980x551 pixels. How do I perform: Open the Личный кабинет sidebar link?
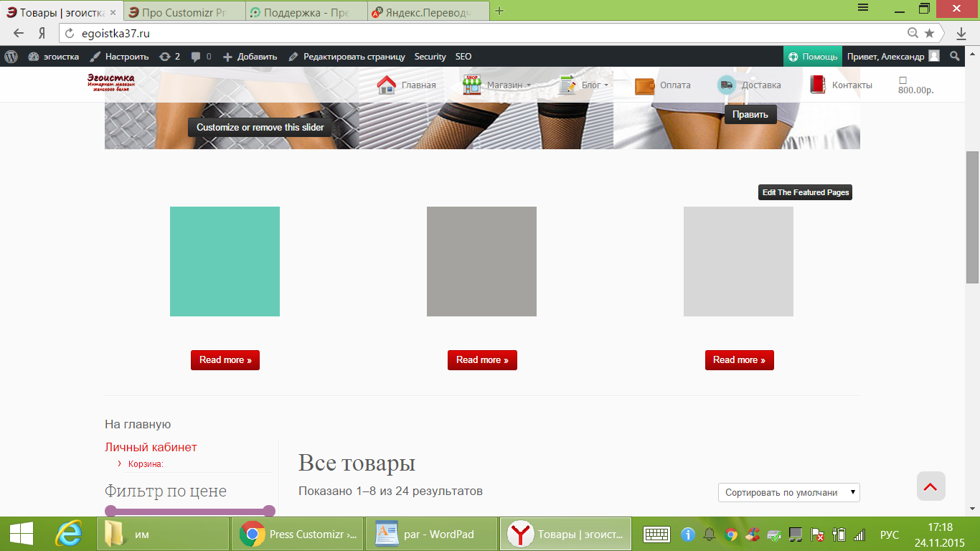pos(151,448)
